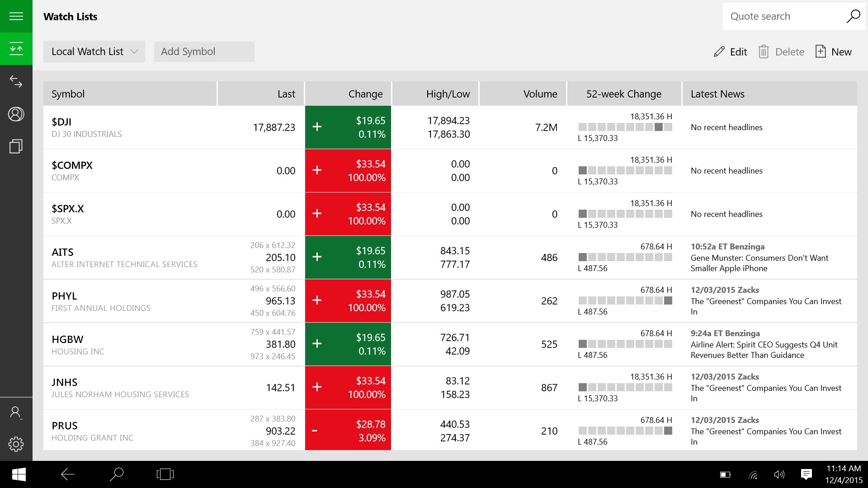This screenshot has height=488, width=868.
Task: Open the compare arrows sidebar icon
Action: click(x=16, y=82)
